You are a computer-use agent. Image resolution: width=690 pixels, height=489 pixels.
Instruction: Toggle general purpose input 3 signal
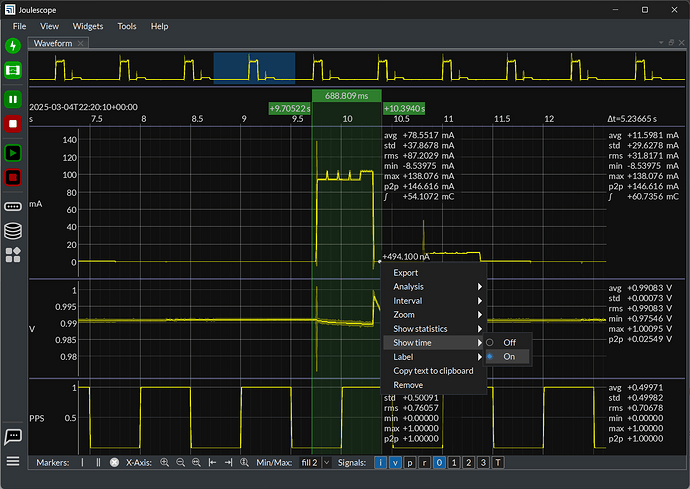483,463
